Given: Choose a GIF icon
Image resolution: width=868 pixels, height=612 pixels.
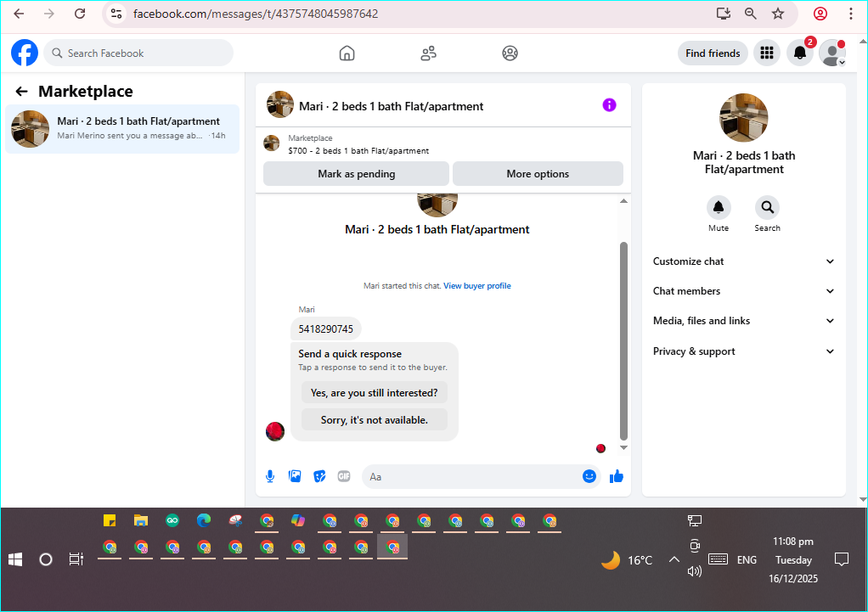Looking at the screenshot, I should click(x=344, y=476).
